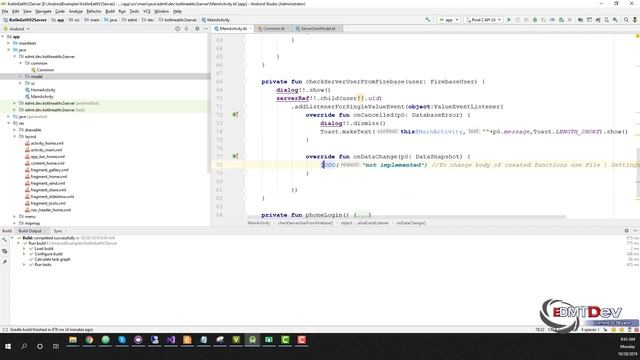
Task: Click the collapse all icon in project panel
Action: (x=187, y=29)
